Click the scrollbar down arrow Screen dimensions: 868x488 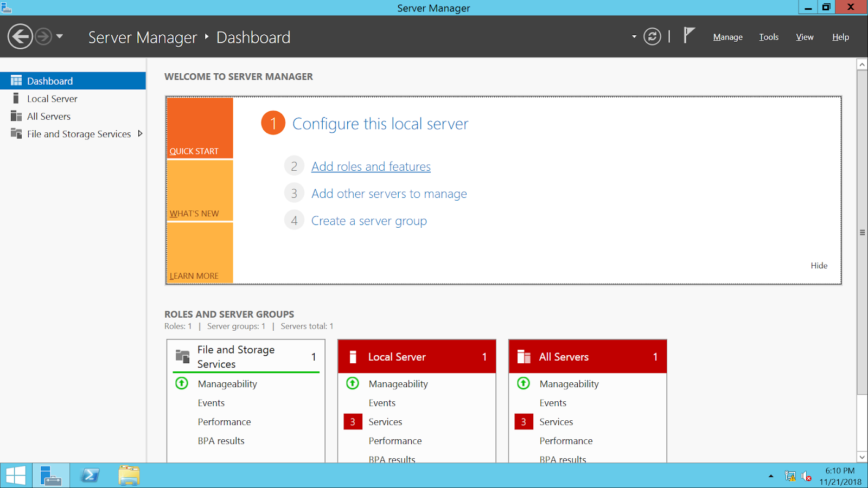click(x=862, y=457)
